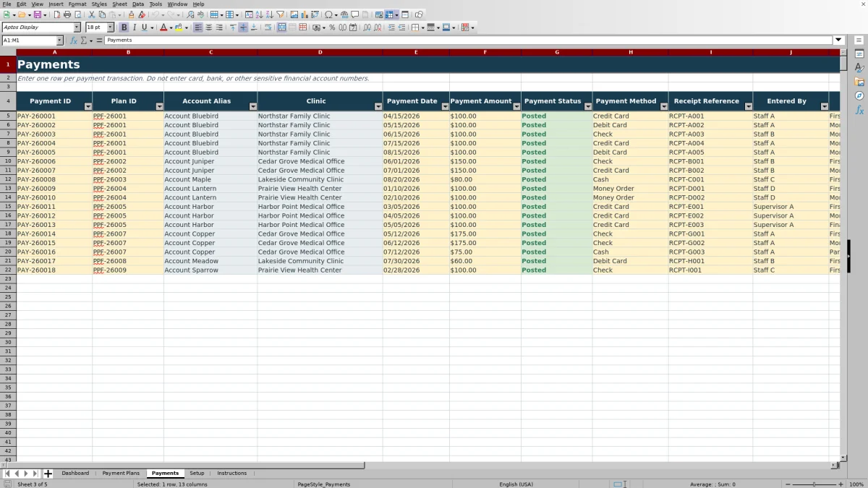The width and height of the screenshot is (868, 488).
Task: Open the Format menu
Action: pyautogui.click(x=77, y=4)
